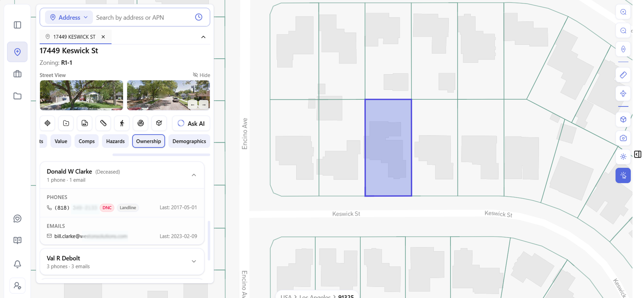The image size is (644, 298).
Task: Select the map ruler measurement tool
Action: (623, 75)
